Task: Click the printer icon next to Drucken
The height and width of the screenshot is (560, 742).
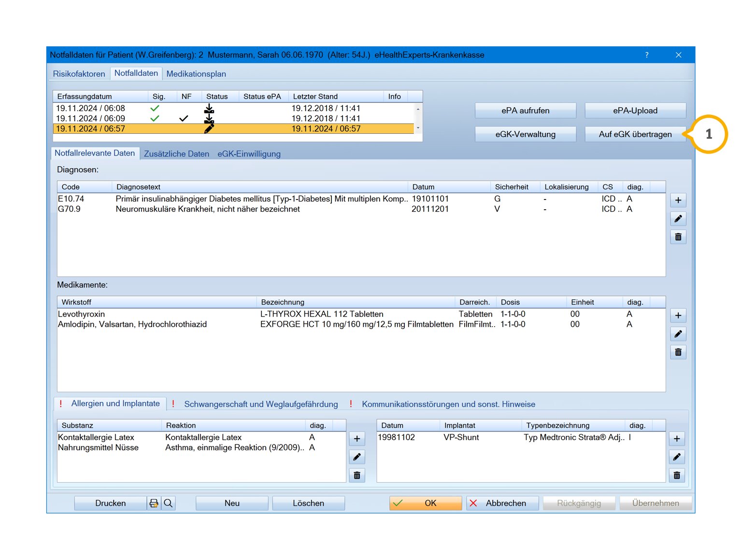Action: click(154, 503)
